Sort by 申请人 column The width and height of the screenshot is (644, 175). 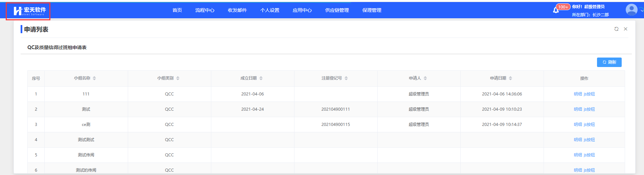point(425,78)
